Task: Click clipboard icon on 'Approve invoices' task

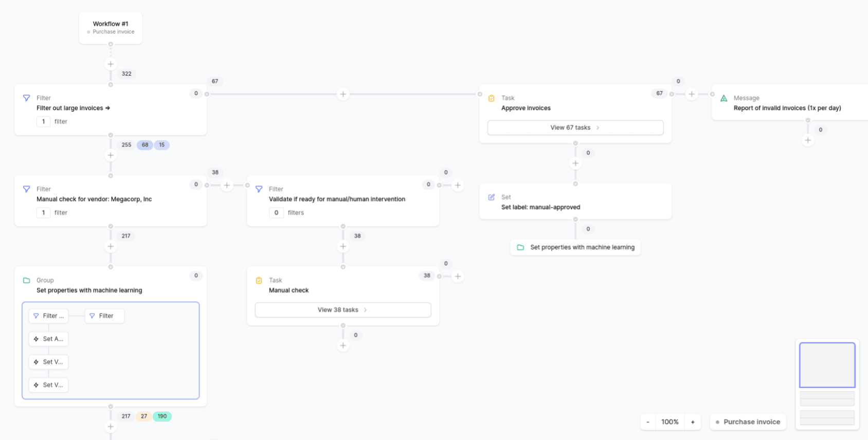Action: (492, 98)
